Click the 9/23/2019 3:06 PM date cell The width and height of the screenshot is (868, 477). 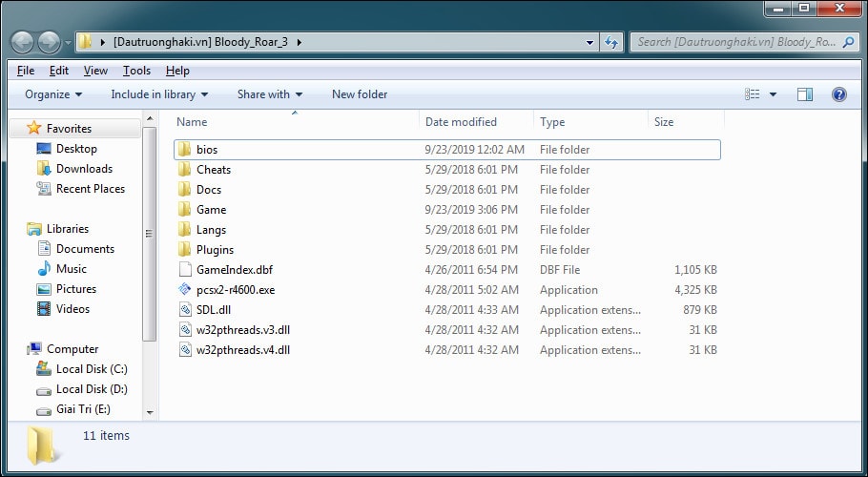(x=471, y=209)
